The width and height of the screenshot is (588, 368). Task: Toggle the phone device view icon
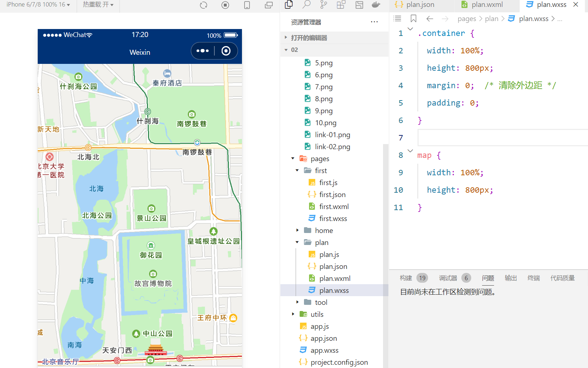[247, 5]
